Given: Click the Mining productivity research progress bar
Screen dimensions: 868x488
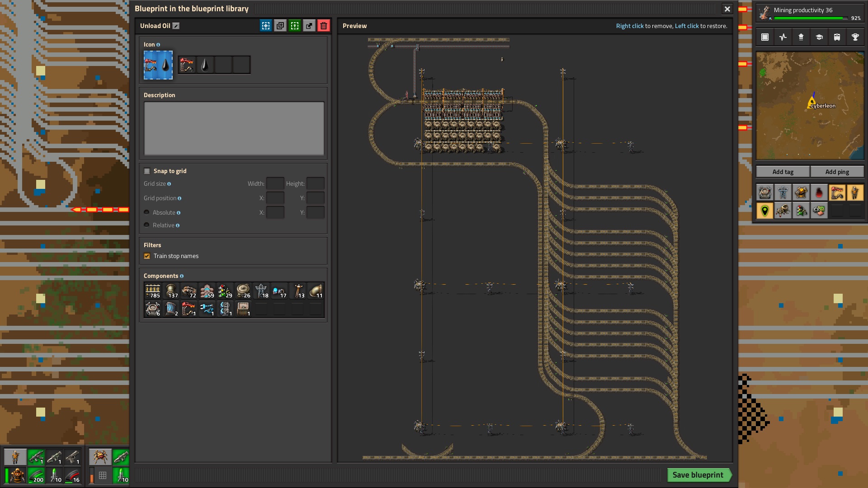Looking at the screenshot, I should click(x=810, y=18).
